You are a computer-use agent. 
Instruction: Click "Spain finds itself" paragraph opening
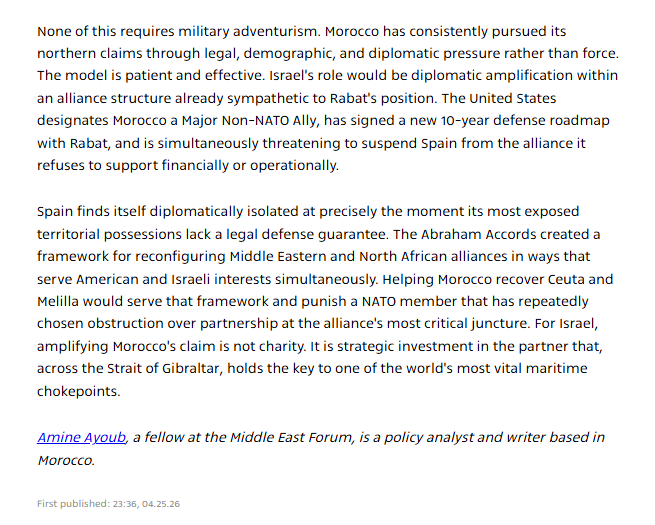point(91,211)
